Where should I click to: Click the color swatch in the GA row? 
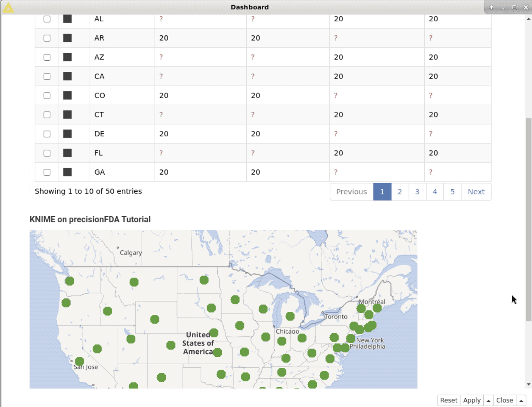pos(67,172)
